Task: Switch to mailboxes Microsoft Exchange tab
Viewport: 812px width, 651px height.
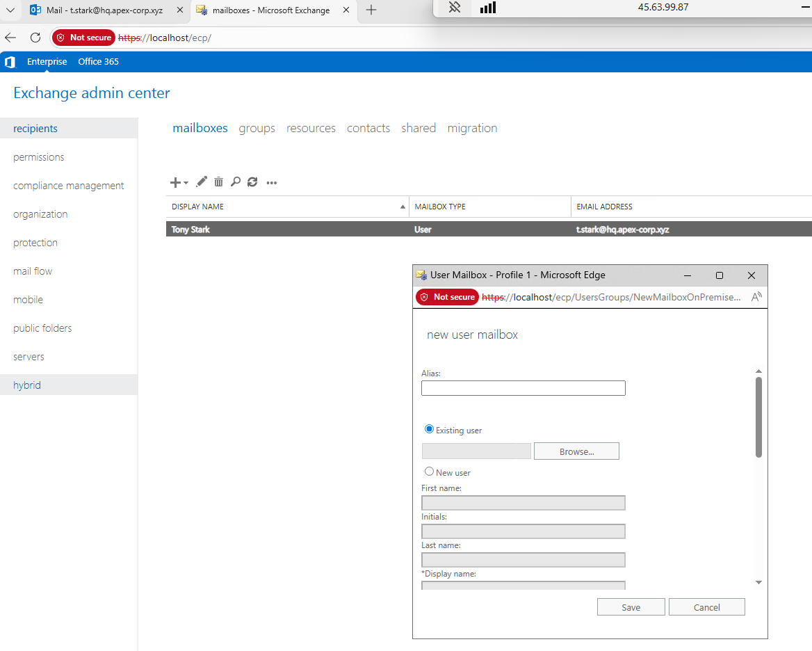Action: 271,10
